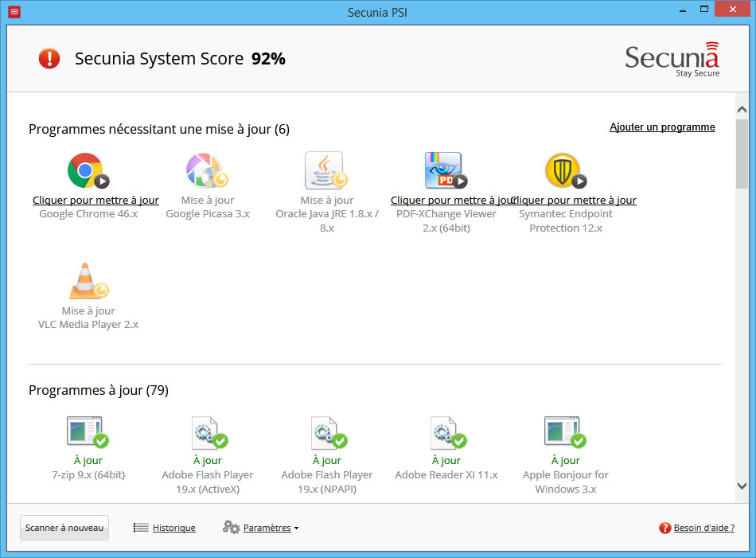Select the Google Picasa icon

click(205, 170)
